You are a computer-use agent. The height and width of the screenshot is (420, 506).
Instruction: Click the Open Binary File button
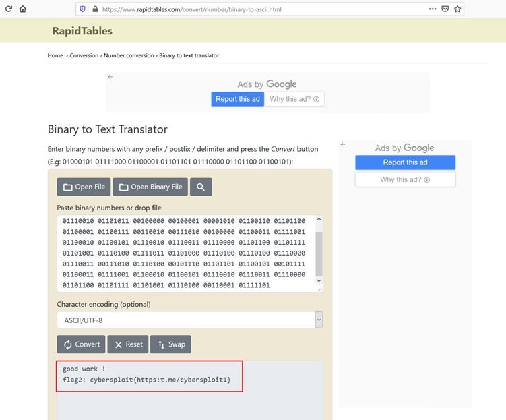coord(150,187)
